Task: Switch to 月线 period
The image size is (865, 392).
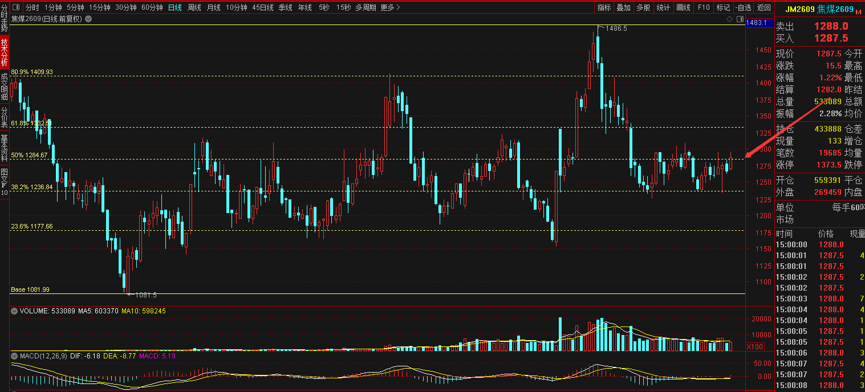Action: tap(213, 8)
